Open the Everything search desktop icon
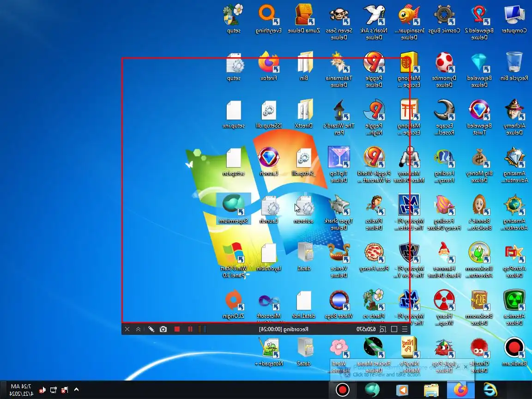Image resolution: width=532 pixels, height=399 pixels. click(x=269, y=19)
